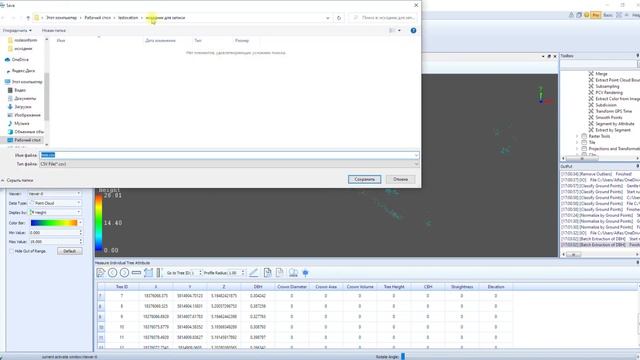Sort files by Дата изменения column header
640x360 pixels.
[160, 41]
